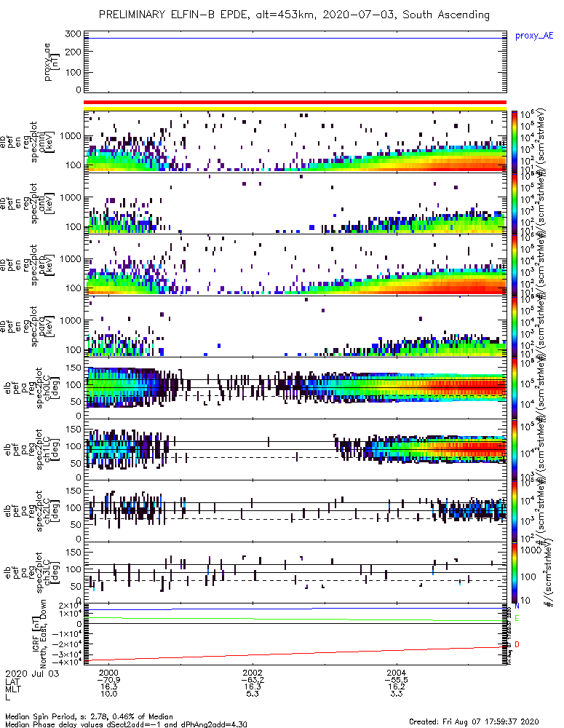Click latitude value -70.9
This screenshot has width=564, height=728.
click(x=109, y=680)
